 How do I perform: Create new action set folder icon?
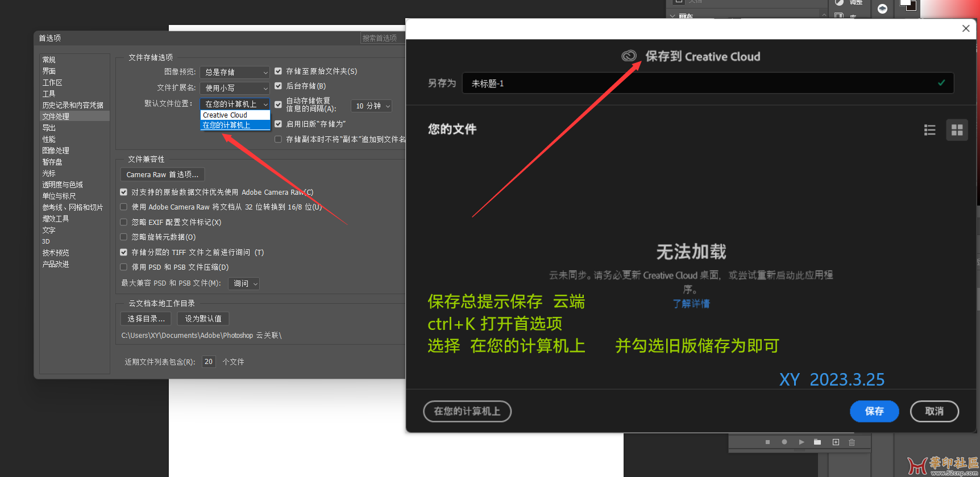click(x=817, y=442)
